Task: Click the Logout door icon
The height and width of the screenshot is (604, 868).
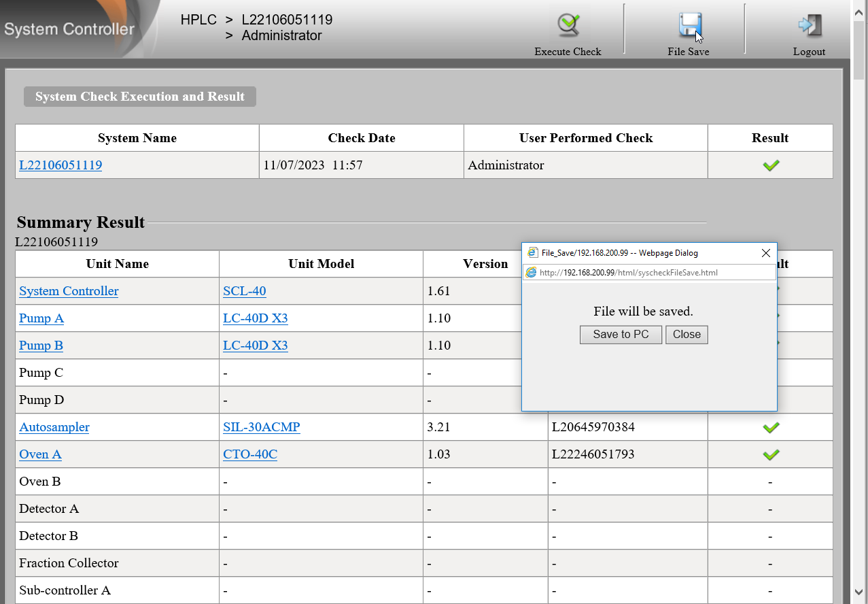Action: (x=810, y=26)
